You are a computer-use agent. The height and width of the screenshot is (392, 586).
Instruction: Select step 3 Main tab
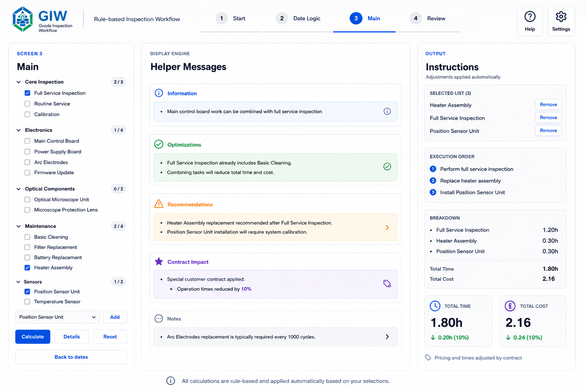coord(365,18)
